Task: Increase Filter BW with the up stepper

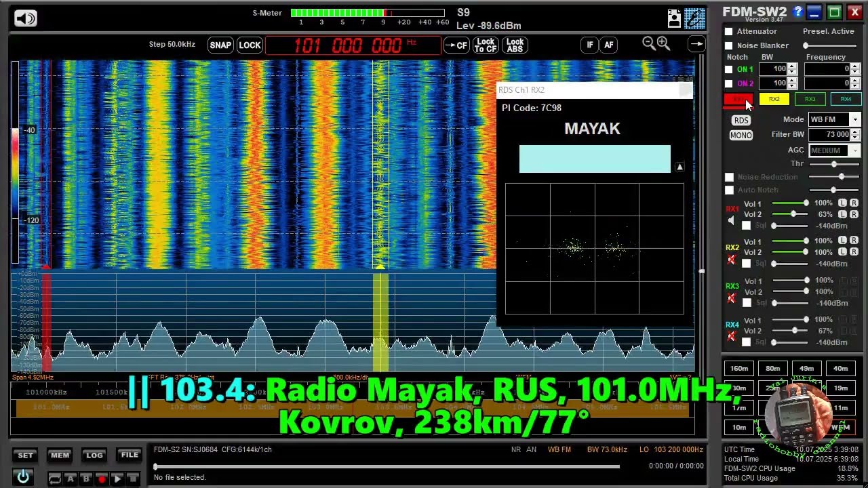Action: [856, 131]
